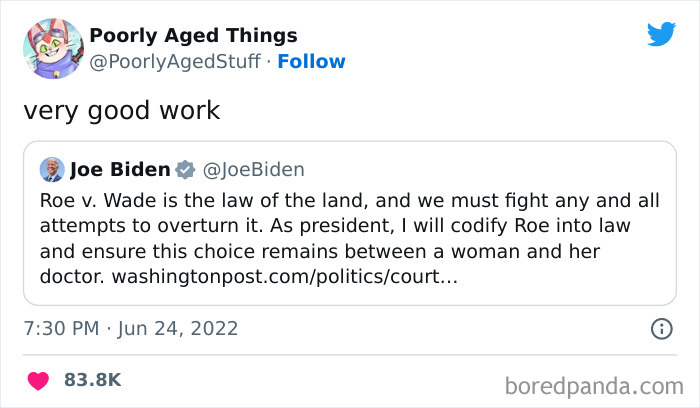Click Joe Biden's verified badge
The height and width of the screenshot is (408, 700).
coord(185,169)
